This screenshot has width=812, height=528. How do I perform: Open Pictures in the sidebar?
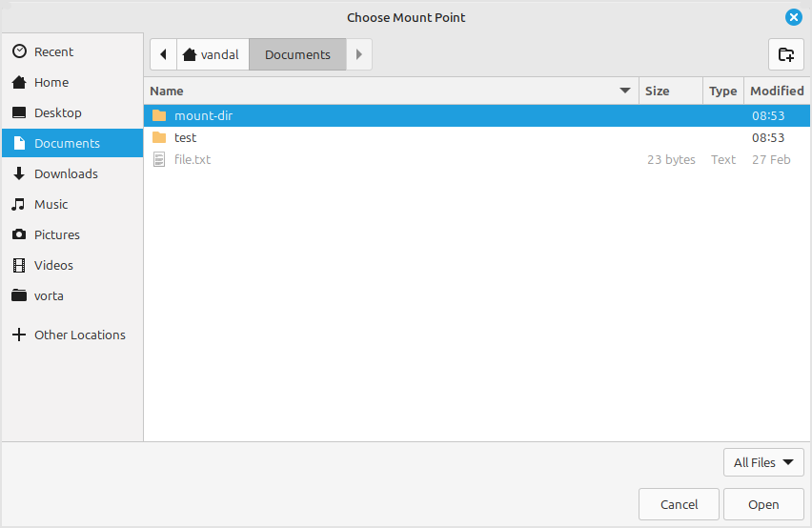[x=56, y=234]
